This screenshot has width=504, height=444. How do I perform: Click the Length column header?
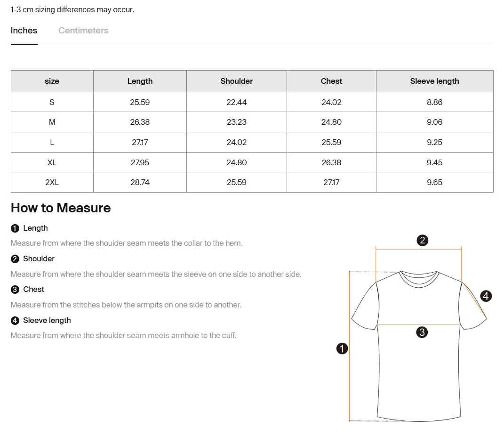pos(140,81)
